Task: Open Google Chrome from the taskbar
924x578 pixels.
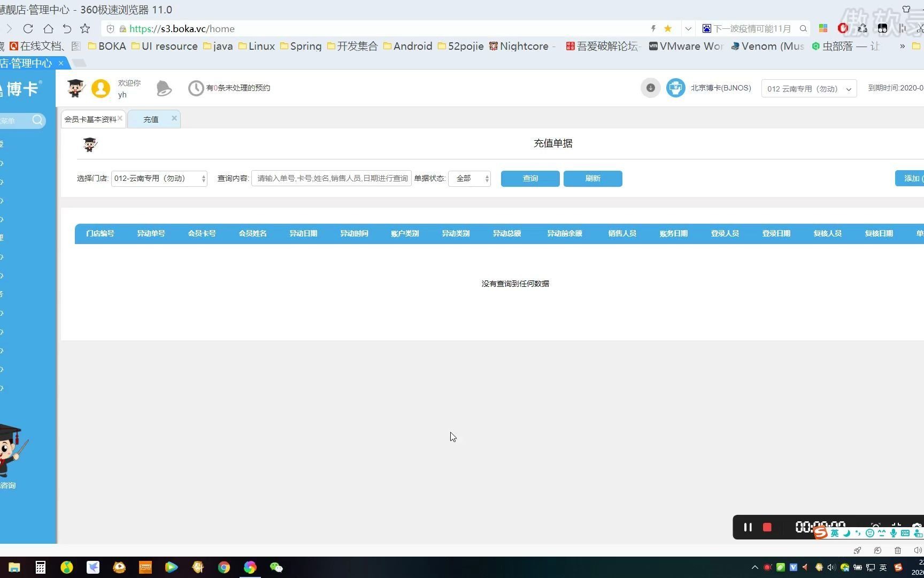Action: click(x=224, y=567)
